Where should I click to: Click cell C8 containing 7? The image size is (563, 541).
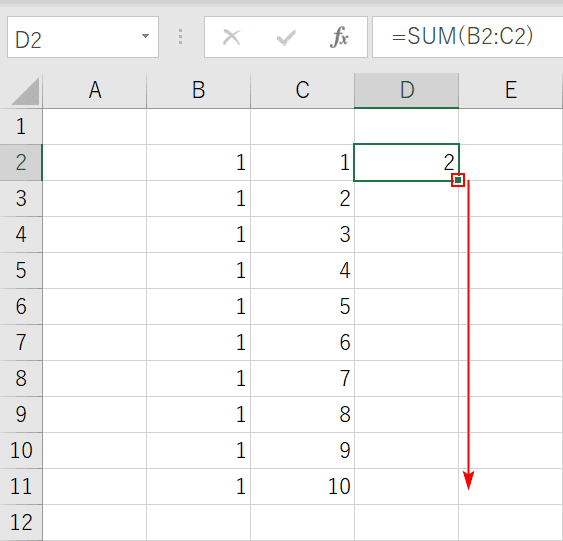click(302, 378)
